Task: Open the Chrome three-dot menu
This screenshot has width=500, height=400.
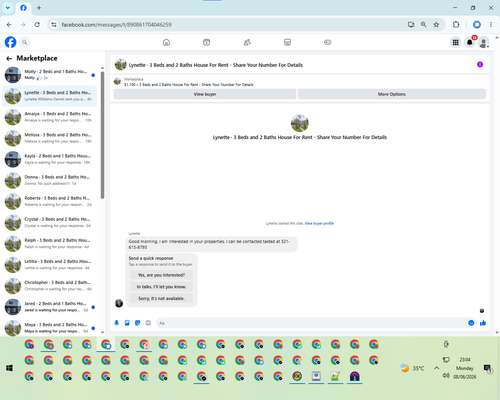Action: tap(491, 25)
